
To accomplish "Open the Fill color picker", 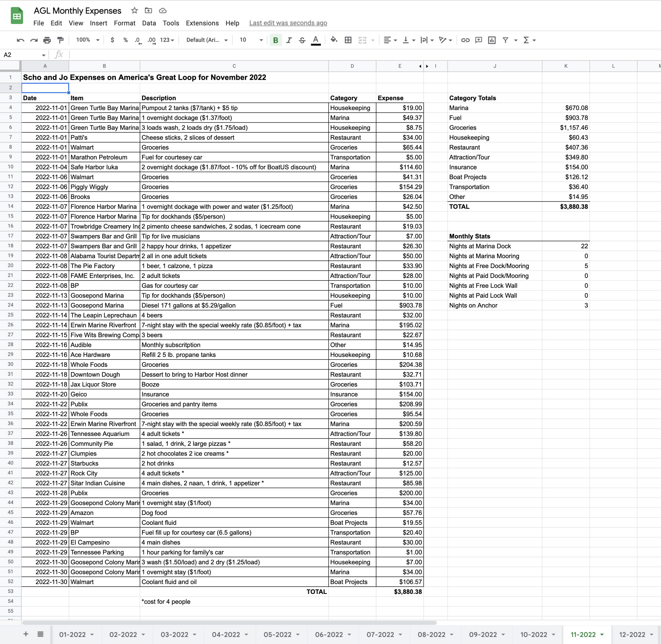I will [334, 40].
